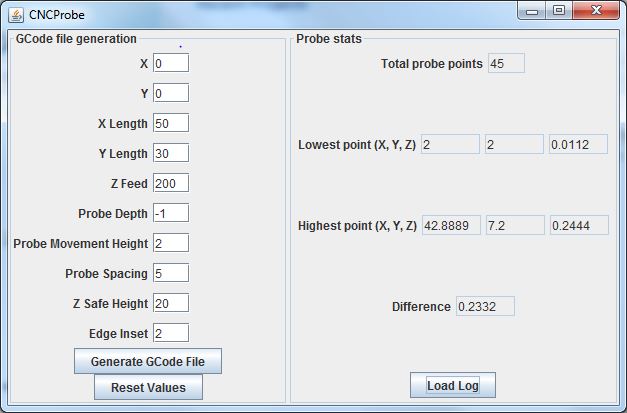Click the Edge Inset text field
627x413 pixels.
point(171,333)
